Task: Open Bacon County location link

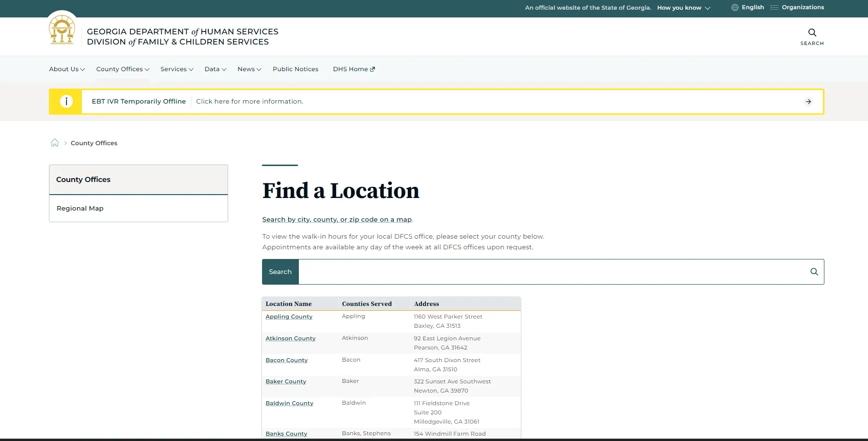Action: tap(286, 360)
